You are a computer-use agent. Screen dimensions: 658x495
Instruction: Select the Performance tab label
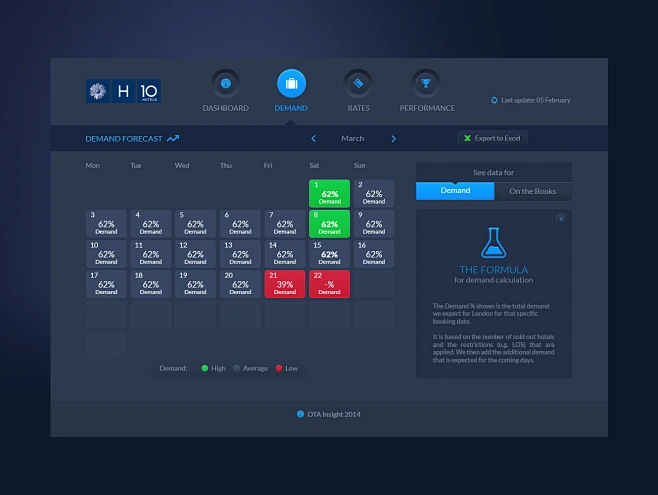coord(427,108)
